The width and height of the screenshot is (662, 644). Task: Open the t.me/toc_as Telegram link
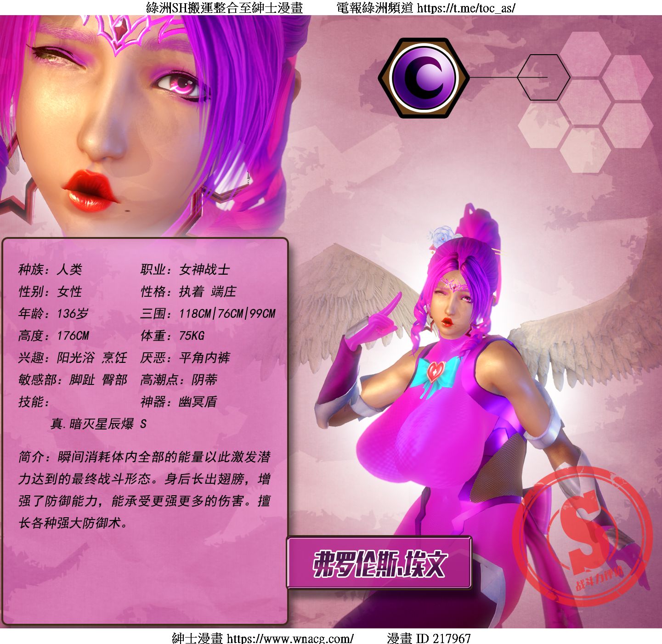(x=466, y=8)
